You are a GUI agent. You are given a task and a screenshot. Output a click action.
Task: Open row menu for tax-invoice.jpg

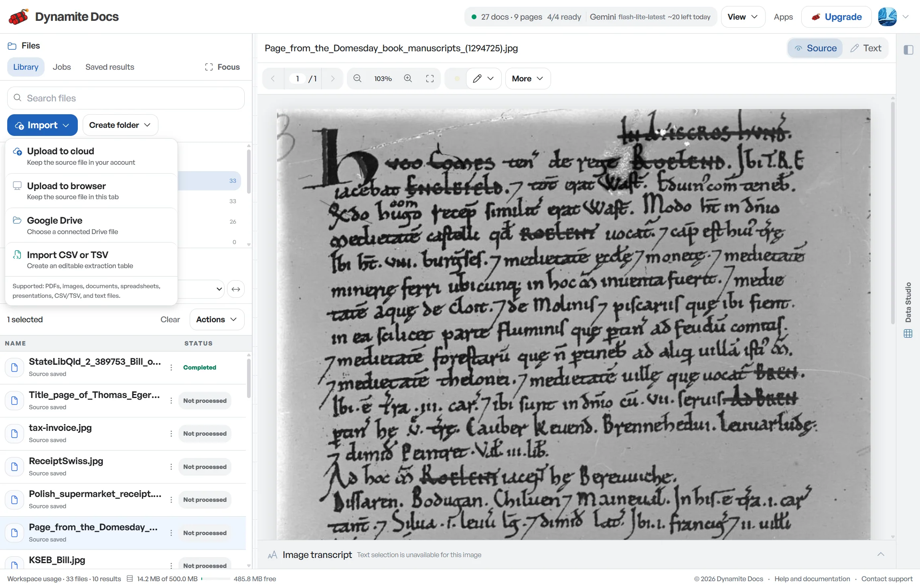[x=171, y=434]
